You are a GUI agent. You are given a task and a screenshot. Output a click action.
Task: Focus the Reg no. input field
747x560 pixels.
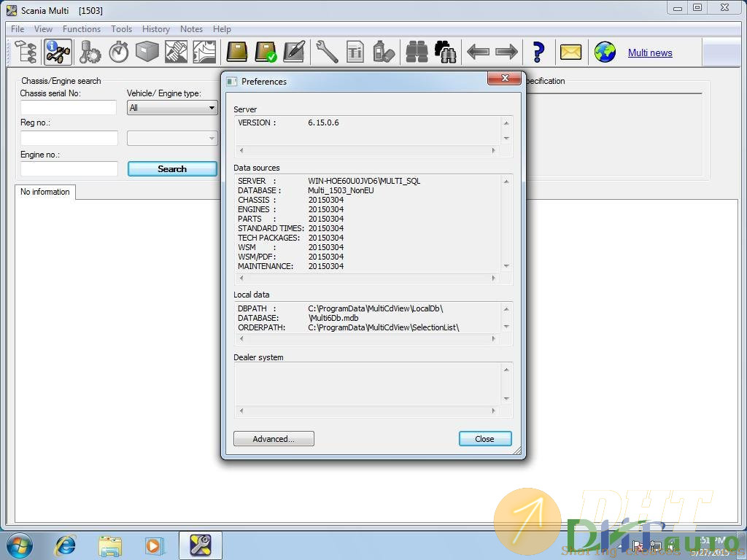coord(69,138)
